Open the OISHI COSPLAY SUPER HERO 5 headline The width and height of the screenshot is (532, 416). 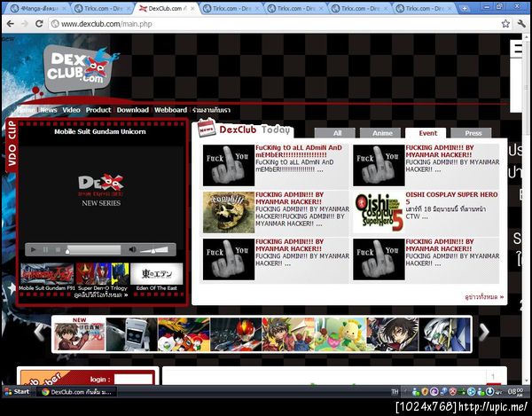pos(451,198)
